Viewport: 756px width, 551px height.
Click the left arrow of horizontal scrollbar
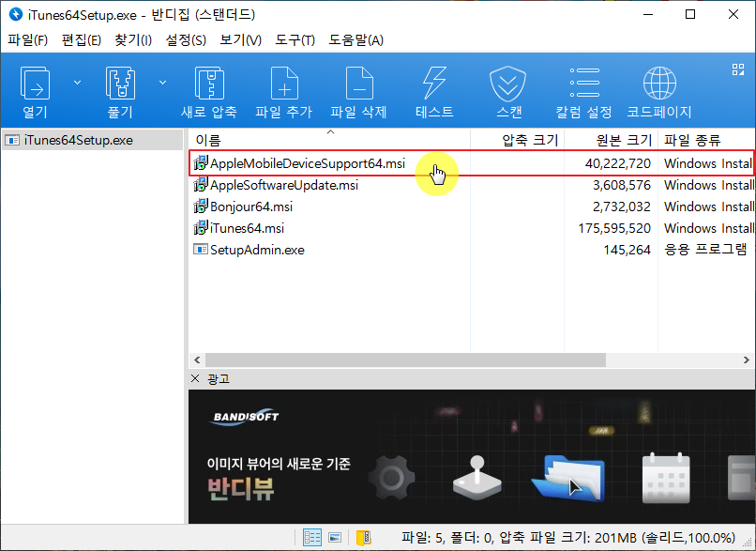click(197, 360)
